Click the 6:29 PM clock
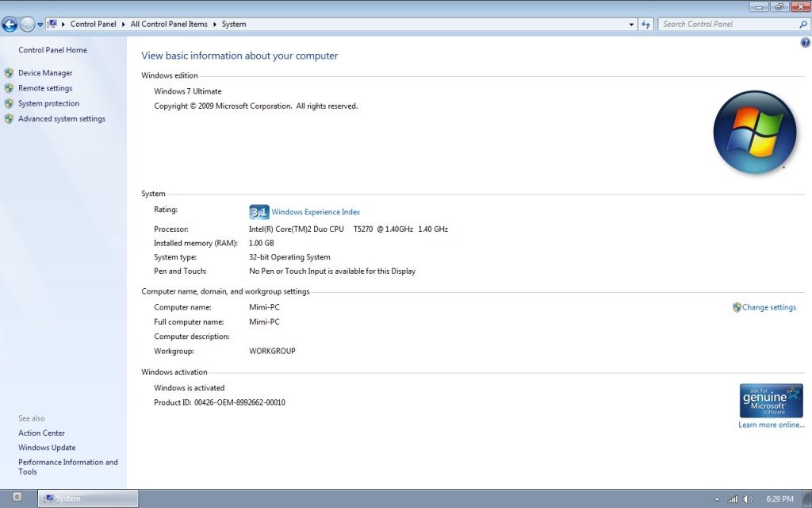The image size is (812, 508). 779,498
